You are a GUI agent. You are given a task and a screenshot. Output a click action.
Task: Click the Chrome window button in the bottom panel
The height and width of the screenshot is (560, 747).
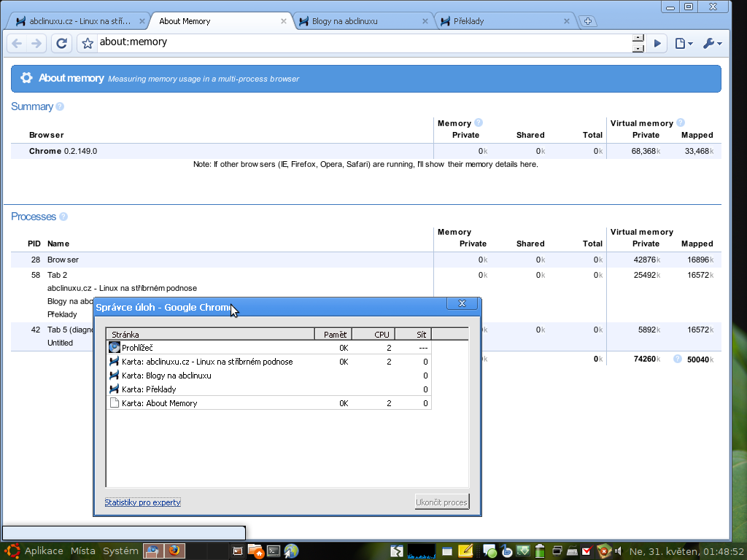click(153, 551)
